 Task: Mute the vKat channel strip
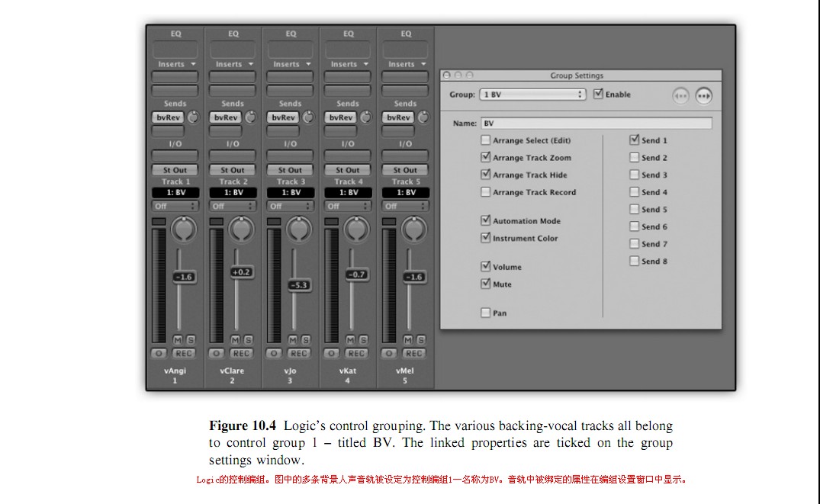tap(350, 340)
